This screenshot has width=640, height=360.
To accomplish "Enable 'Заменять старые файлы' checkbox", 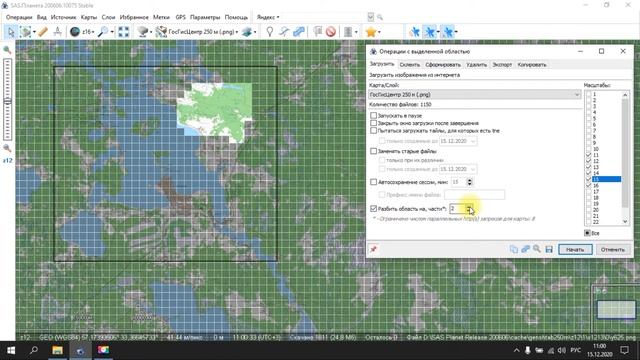I will coord(373,151).
